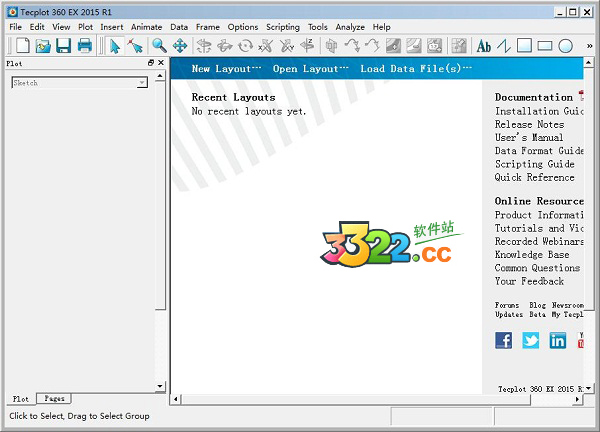Image resolution: width=600 pixels, height=432 pixels.
Task: Click the first streamtrace tool icon
Action: click(x=352, y=46)
